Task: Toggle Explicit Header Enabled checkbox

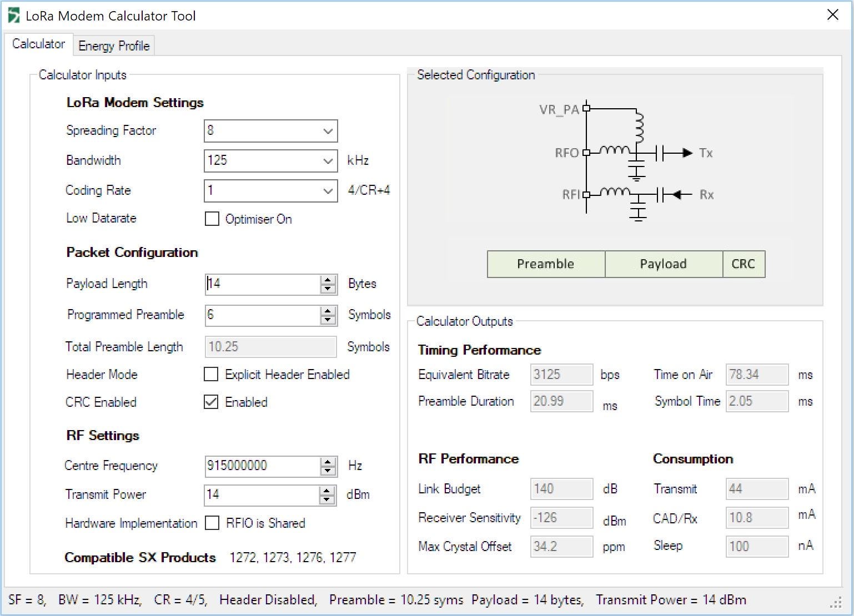Action: click(x=211, y=374)
